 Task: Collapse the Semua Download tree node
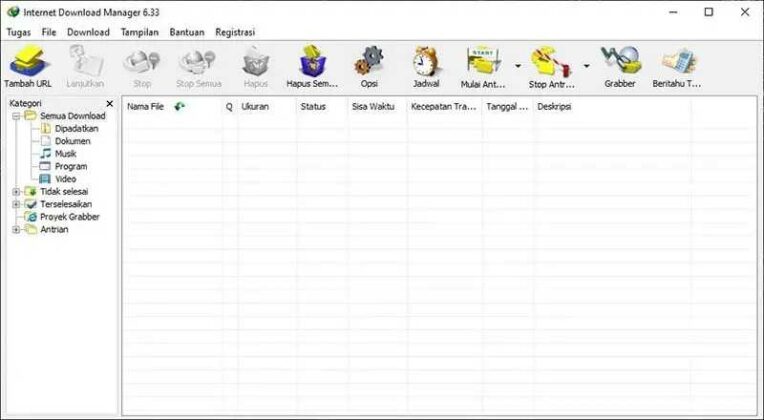point(15,116)
